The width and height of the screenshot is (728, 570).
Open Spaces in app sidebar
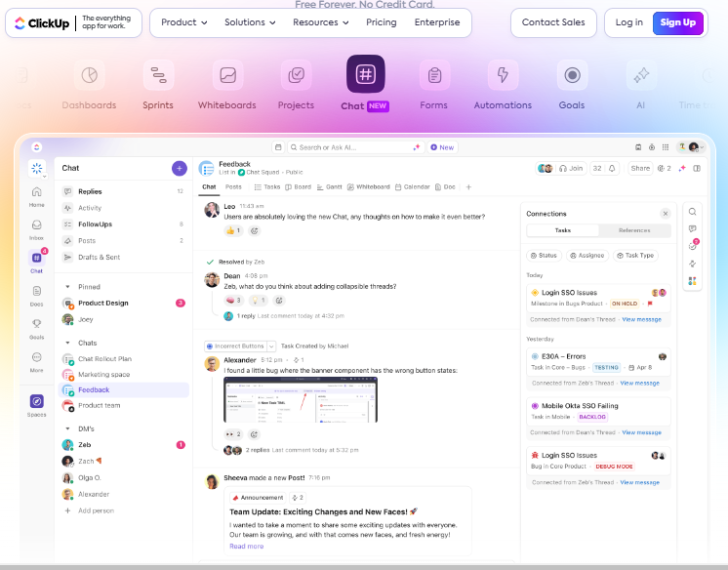[x=37, y=406]
